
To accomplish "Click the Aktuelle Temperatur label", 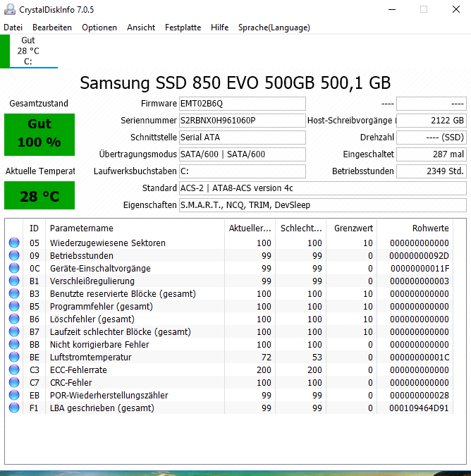I will click(40, 171).
